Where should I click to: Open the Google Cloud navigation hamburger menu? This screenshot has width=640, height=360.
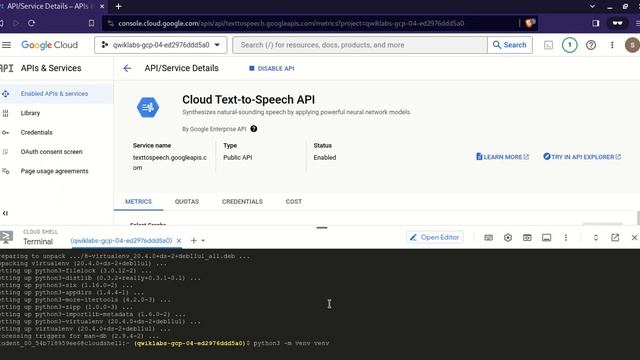6,45
